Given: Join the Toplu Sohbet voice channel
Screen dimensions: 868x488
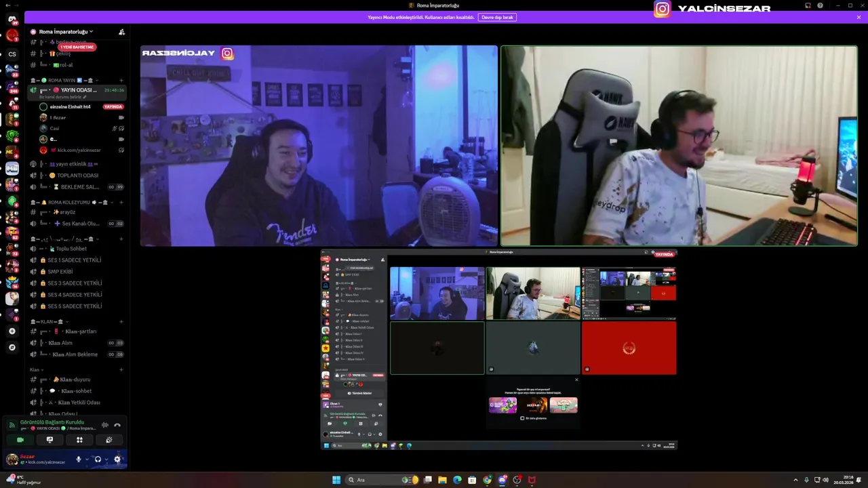Looking at the screenshot, I should point(77,249).
